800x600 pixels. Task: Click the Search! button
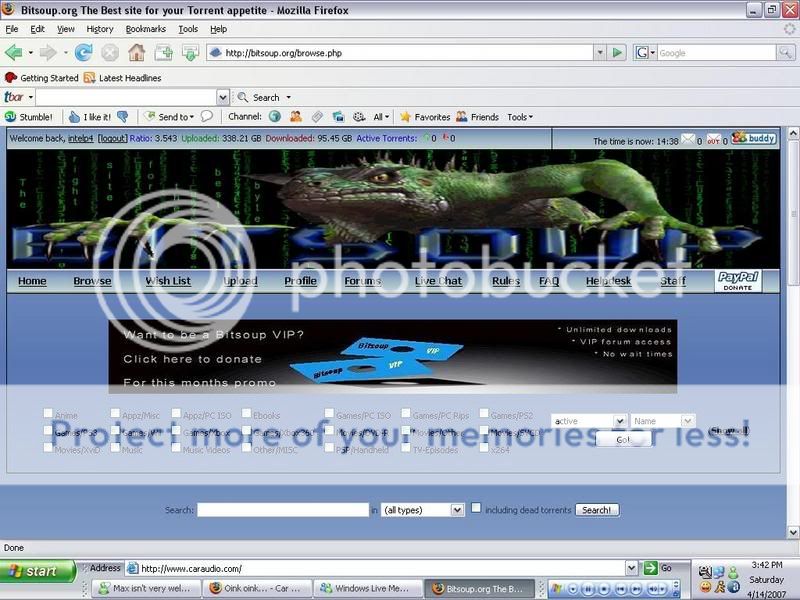click(x=597, y=510)
